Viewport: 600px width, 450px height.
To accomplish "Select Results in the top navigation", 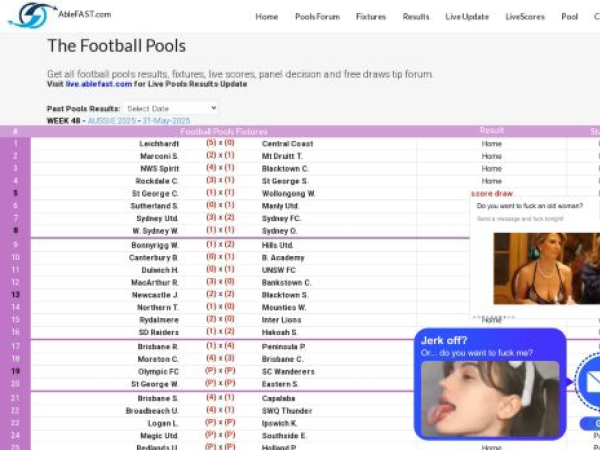I will click(x=416, y=17).
